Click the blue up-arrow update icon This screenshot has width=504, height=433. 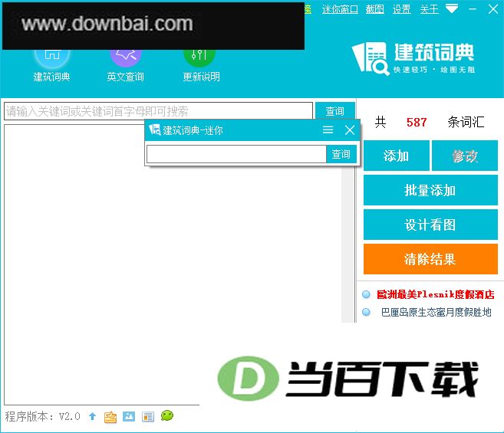tap(93, 416)
